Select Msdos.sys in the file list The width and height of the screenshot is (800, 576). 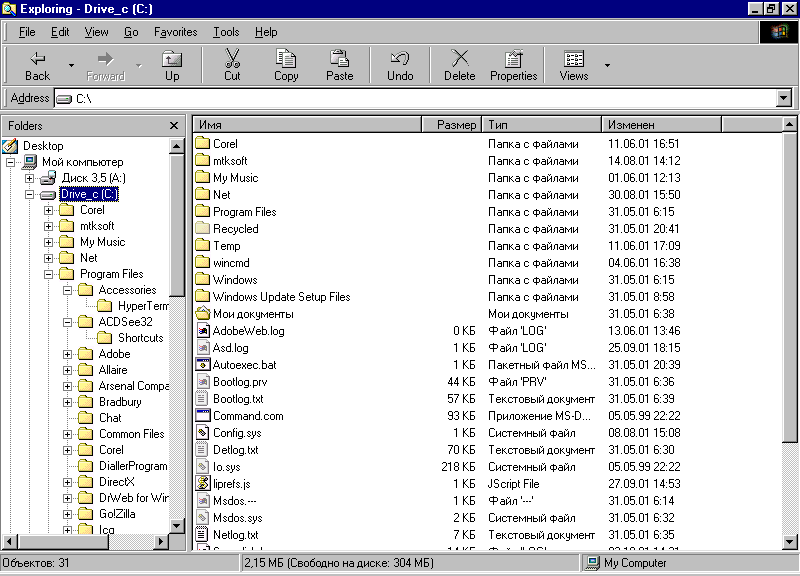coord(237,517)
